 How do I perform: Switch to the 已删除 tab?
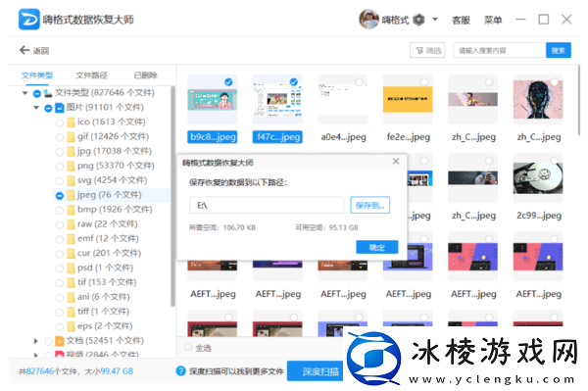145,75
